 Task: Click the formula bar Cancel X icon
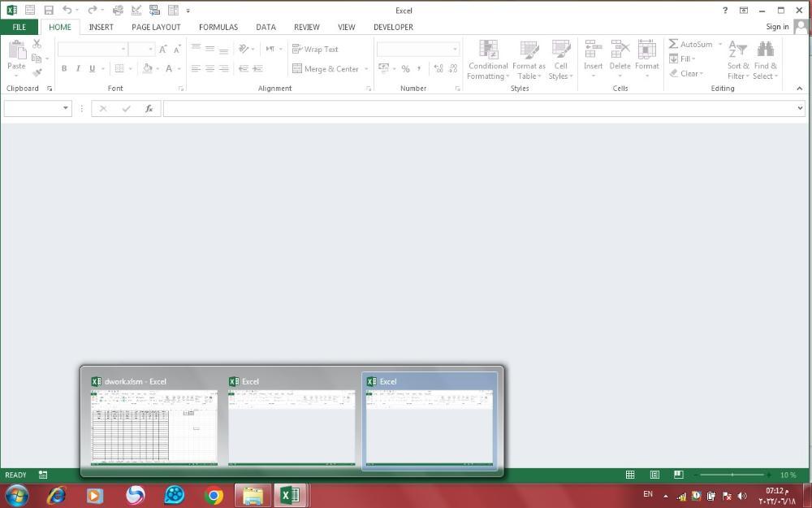[103, 108]
